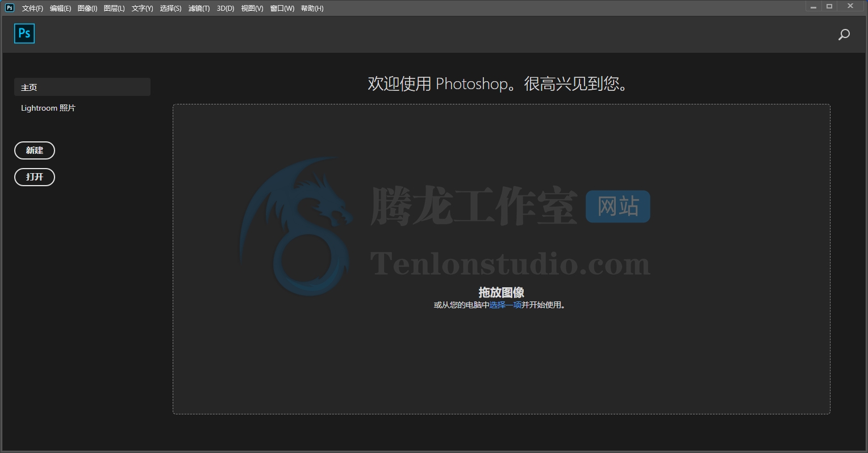Open the 编辑(E) menu
The width and height of the screenshot is (868, 453).
[x=60, y=9]
